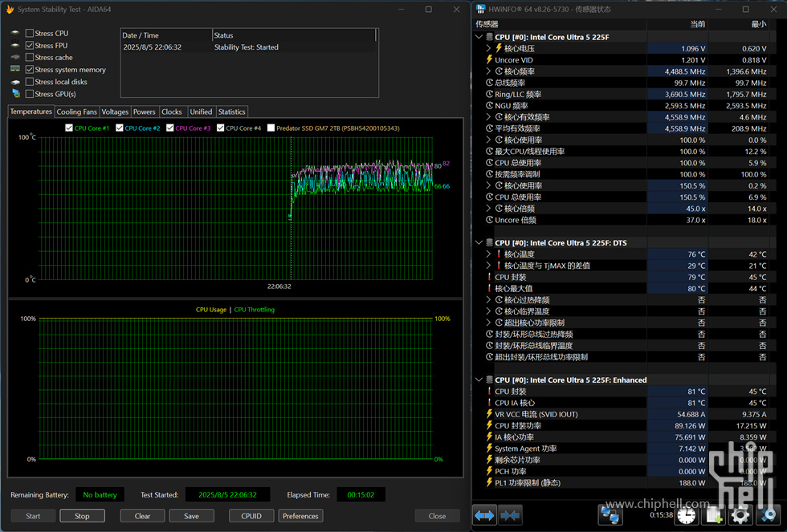Open the remote monitoring computers icon in HWiNFO

[x=610, y=515]
